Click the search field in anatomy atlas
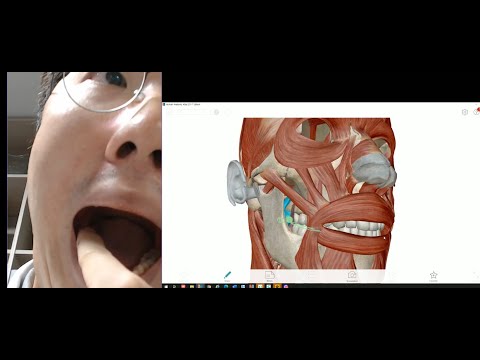This screenshot has height=360, width=480. 189,112
